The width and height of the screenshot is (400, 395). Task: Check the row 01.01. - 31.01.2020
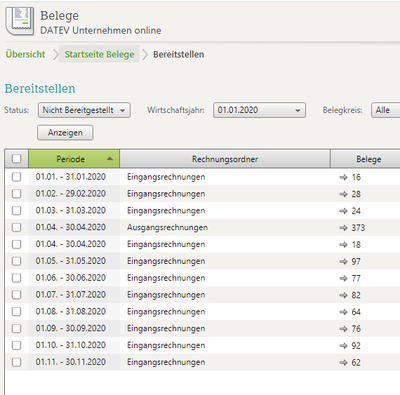[x=16, y=177]
